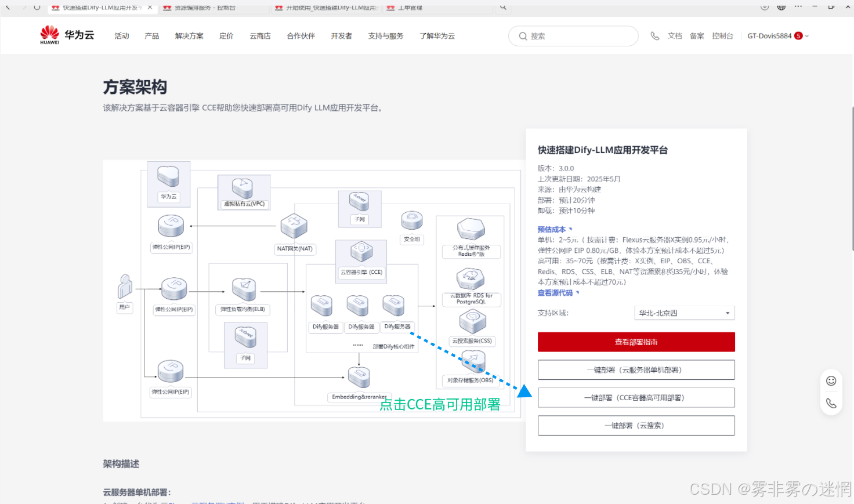Click the 云容器引擎 (CCE) icon
This screenshot has height=504, width=854.
(361, 252)
